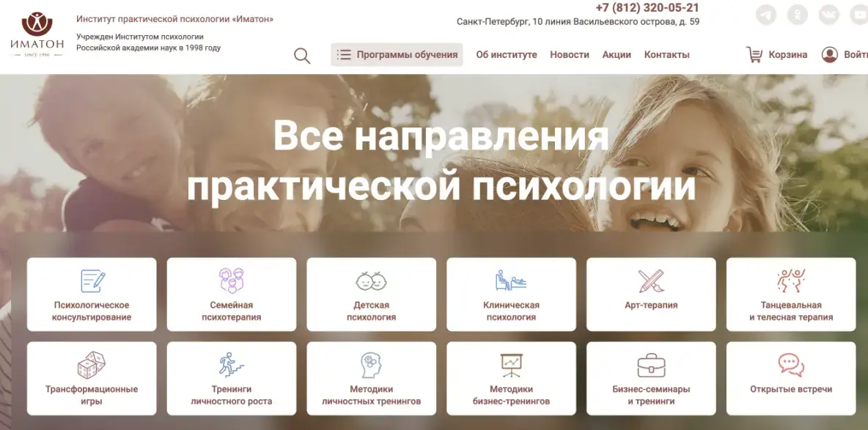This screenshot has height=430, width=868.
Task: Open the Открытые встречи category tile
Action: 792,378
